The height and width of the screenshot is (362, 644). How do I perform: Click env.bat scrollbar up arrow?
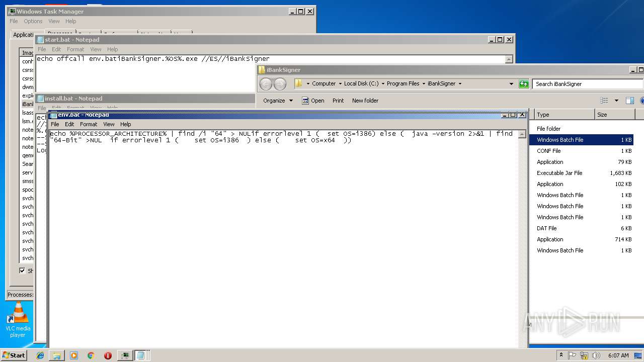522,134
